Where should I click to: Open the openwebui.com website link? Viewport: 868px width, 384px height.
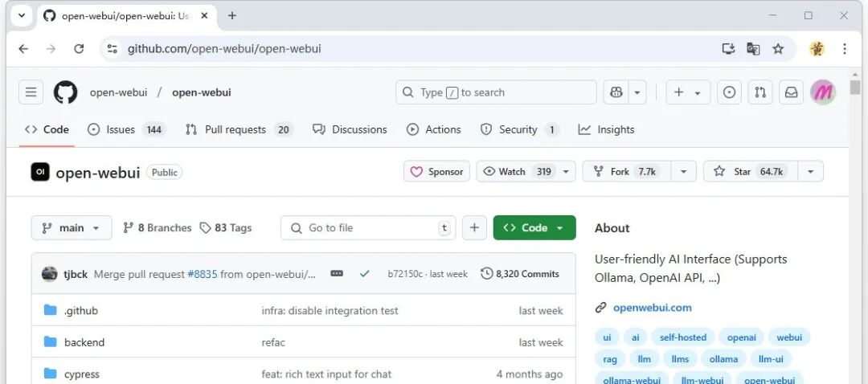[652, 308]
